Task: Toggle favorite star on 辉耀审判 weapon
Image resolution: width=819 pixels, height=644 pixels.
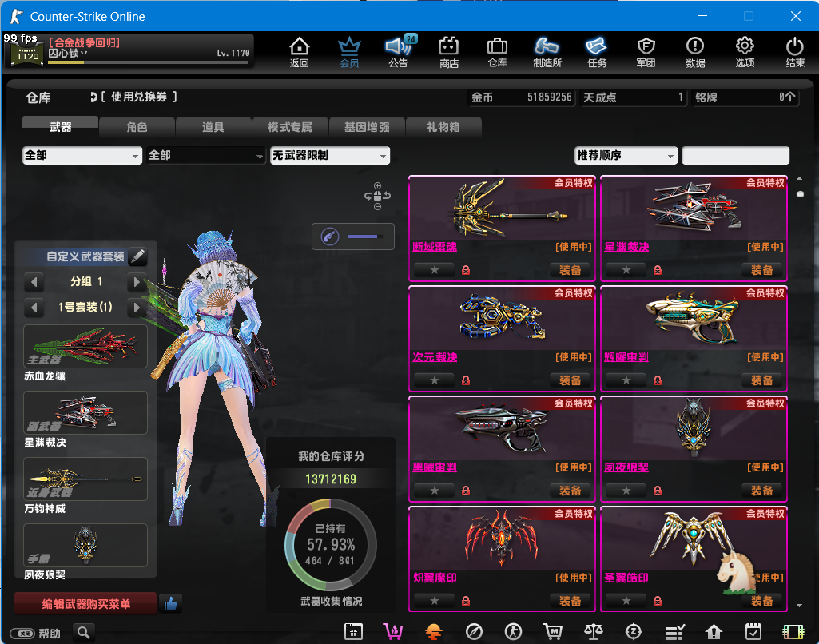Action: pyautogui.click(x=626, y=380)
